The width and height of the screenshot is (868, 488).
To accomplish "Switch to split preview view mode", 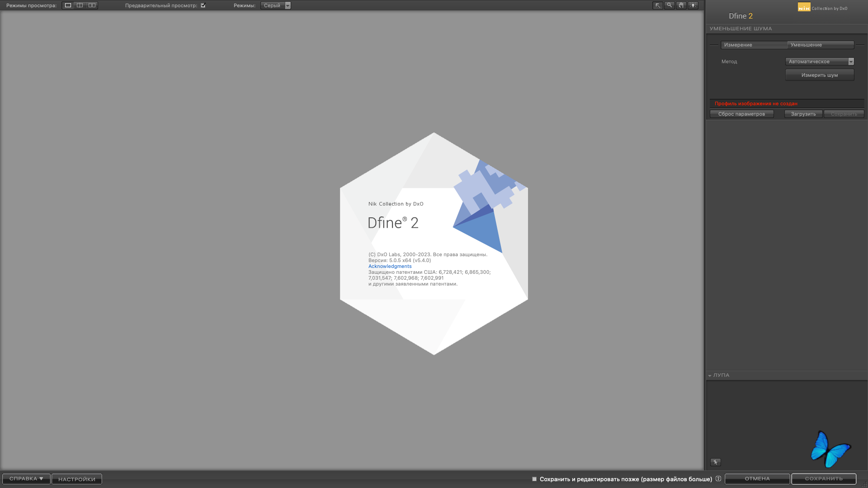I will [x=80, y=5].
